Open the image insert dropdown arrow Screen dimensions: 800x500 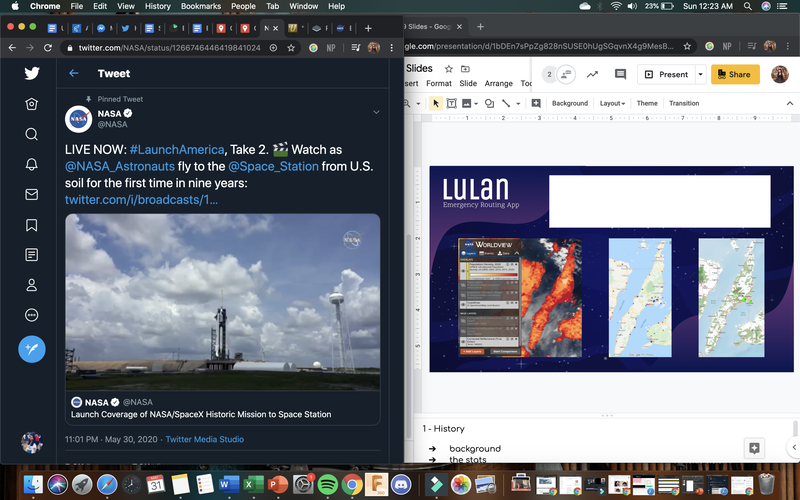tap(476, 104)
